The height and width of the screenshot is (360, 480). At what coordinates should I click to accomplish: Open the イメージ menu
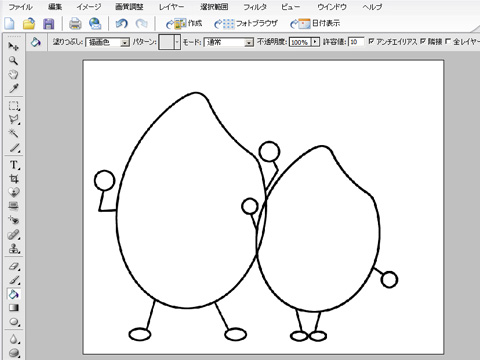tap(89, 7)
